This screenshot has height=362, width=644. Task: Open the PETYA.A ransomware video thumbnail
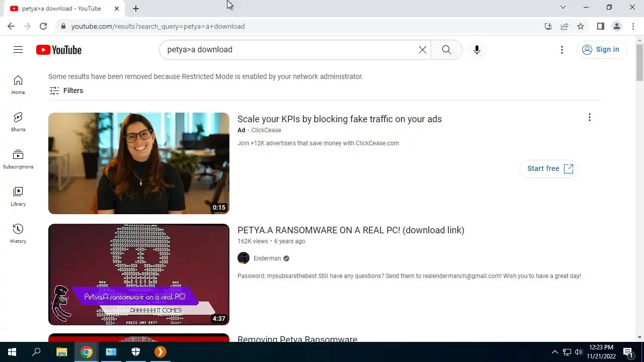[139, 275]
